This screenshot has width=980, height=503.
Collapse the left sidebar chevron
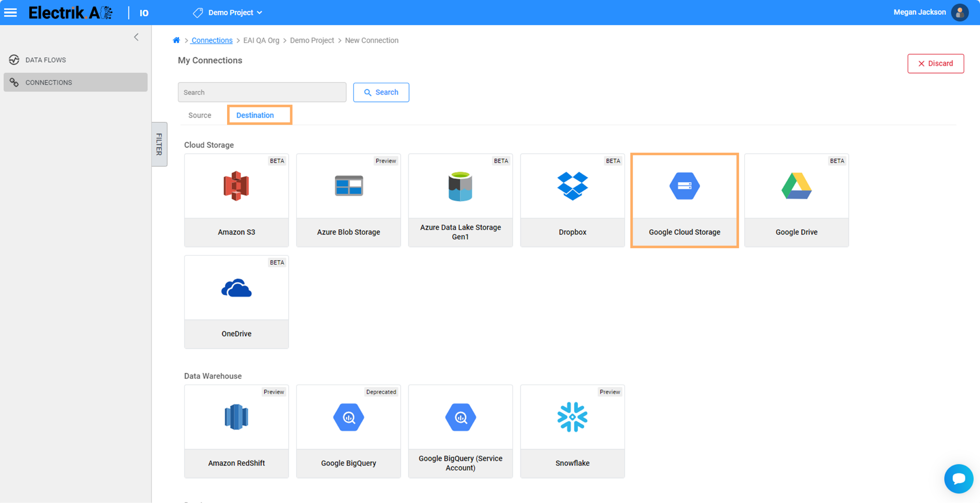pos(136,37)
